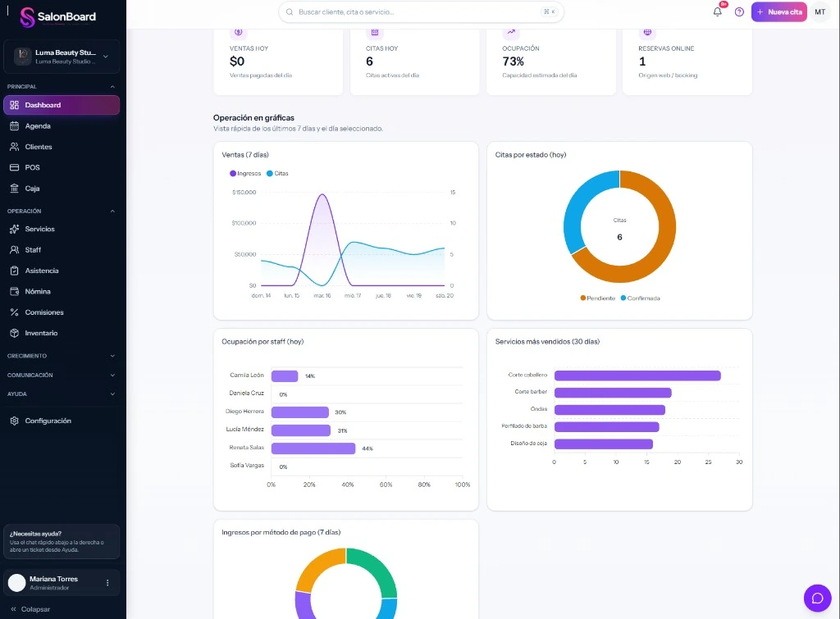Open the quick chat bubble button

(x=818, y=599)
